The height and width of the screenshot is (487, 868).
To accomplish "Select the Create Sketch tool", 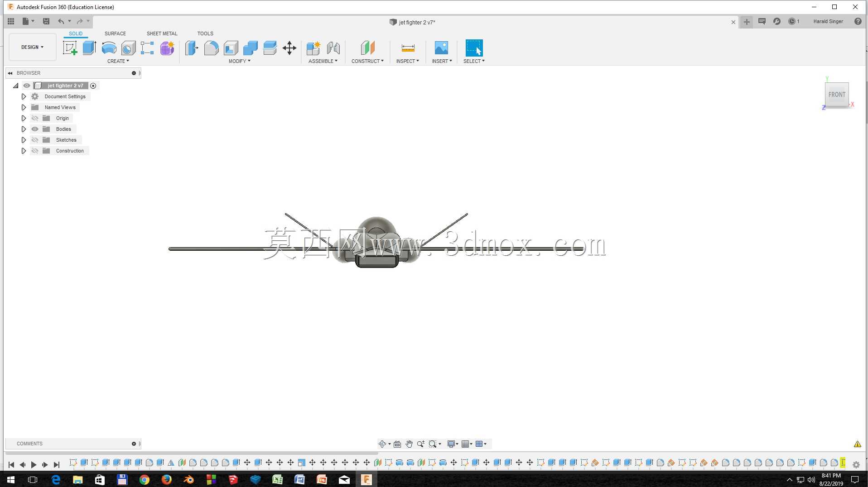I will (70, 48).
